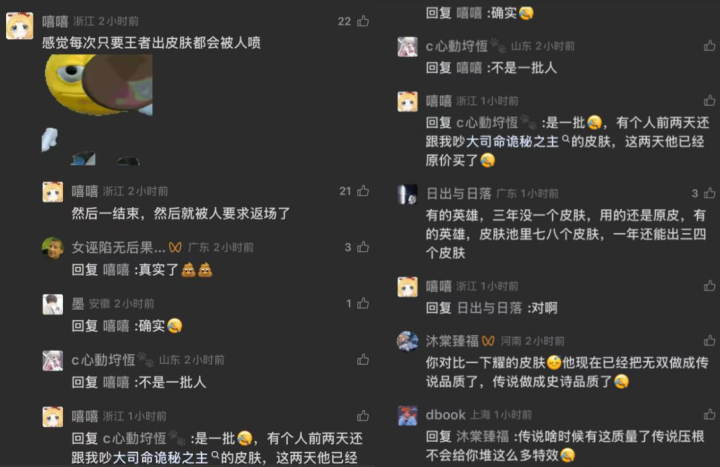Like the reply with 21 likes
Image resolution: width=720 pixels, height=467 pixels.
pyautogui.click(x=363, y=191)
